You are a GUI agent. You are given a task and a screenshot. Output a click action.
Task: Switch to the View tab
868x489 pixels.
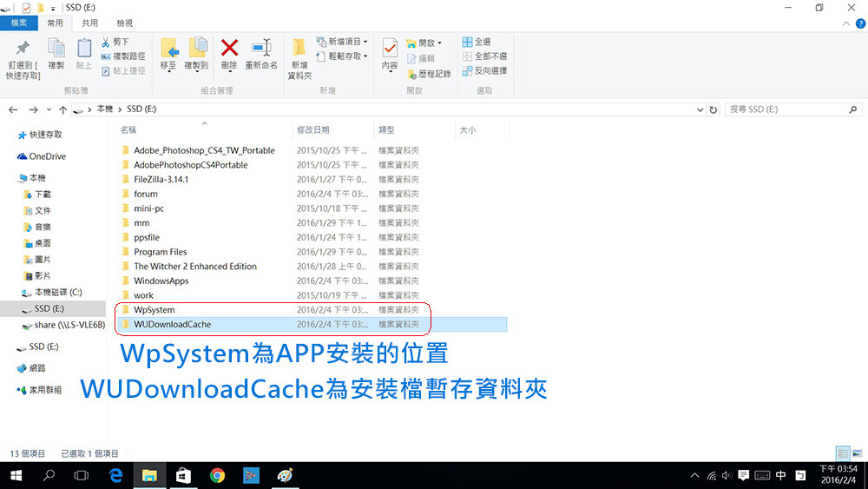coord(124,23)
